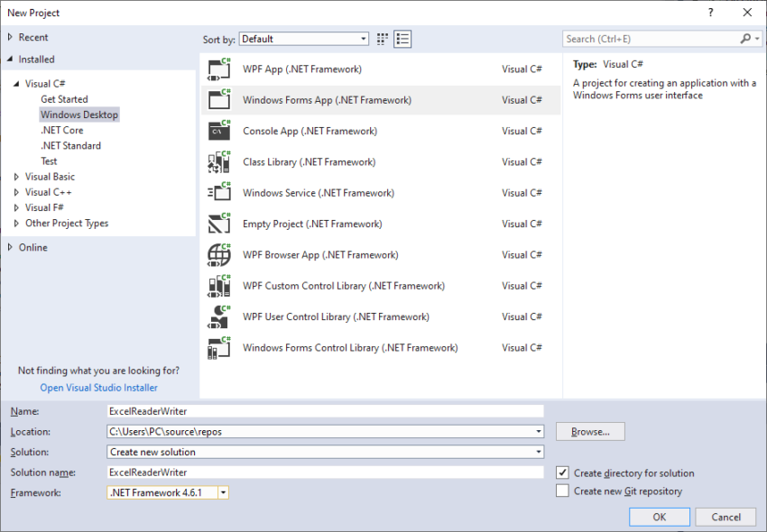The width and height of the screenshot is (767, 532).
Task: Open the Sort by dropdown
Action: tap(304, 39)
